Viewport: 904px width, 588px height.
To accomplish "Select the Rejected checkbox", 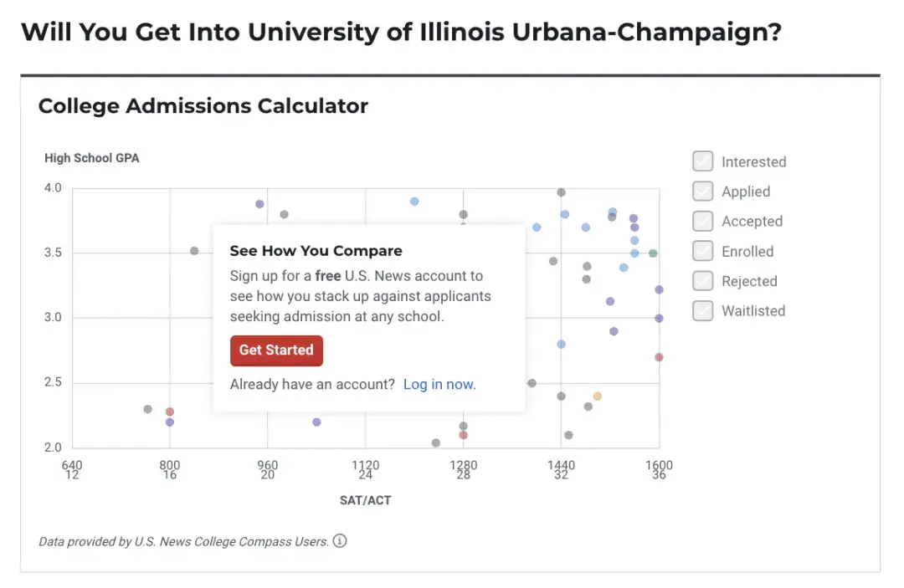I will click(x=702, y=281).
